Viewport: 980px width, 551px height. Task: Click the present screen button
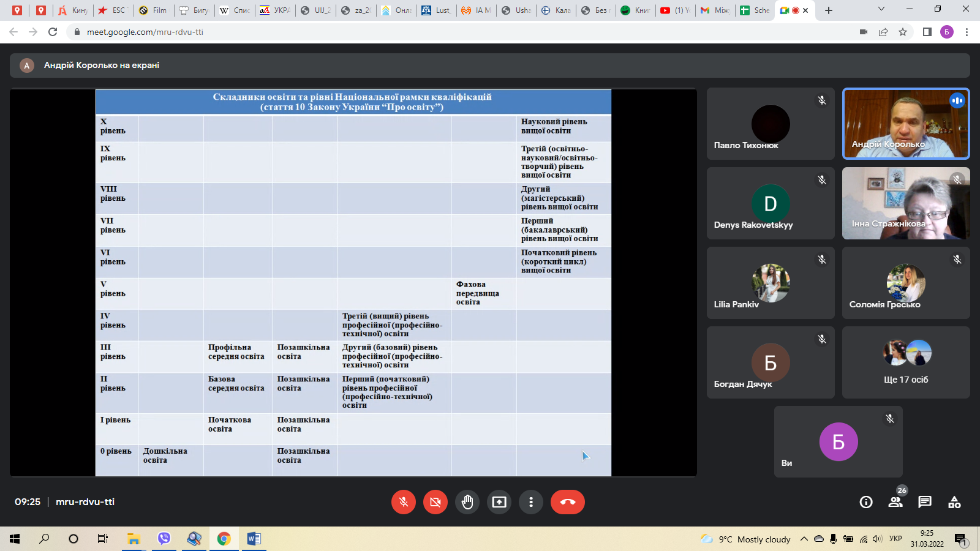pos(499,502)
